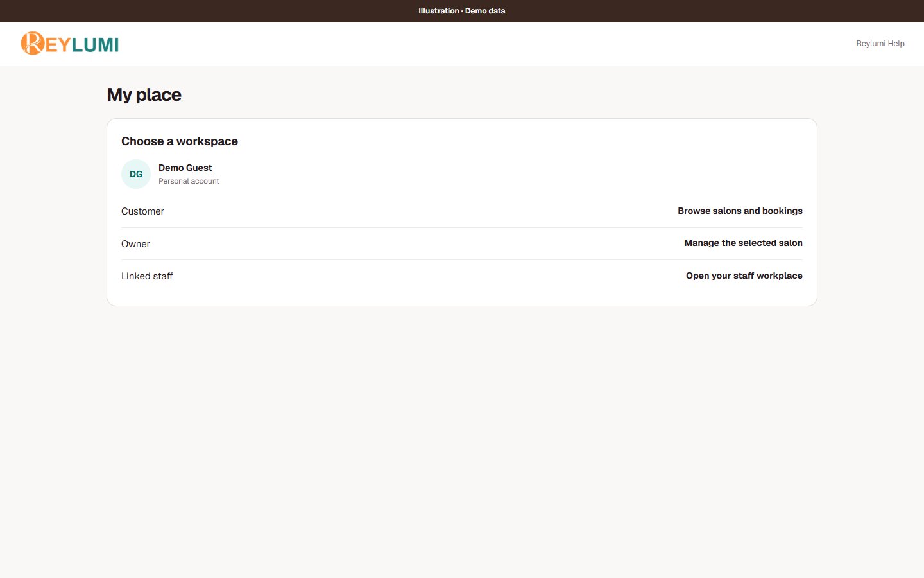This screenshot has height=578, width=924.
Task: Click the DG avatar circle
Action: [136, 174]
